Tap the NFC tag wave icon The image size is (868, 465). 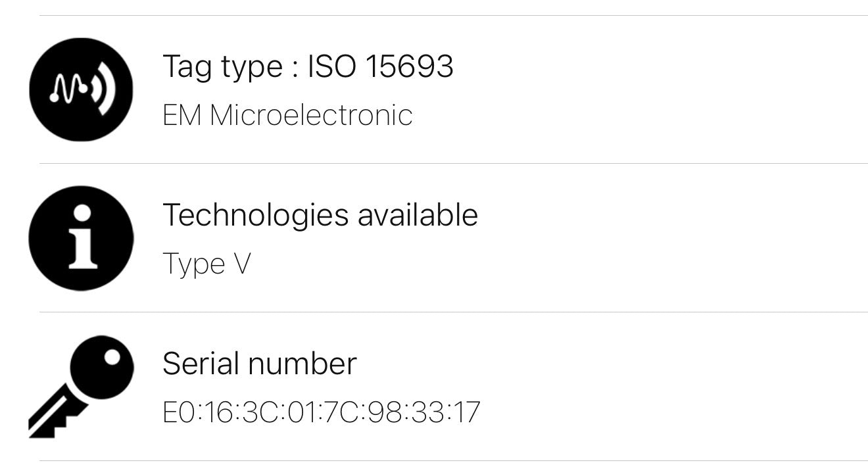pos(81,89)
